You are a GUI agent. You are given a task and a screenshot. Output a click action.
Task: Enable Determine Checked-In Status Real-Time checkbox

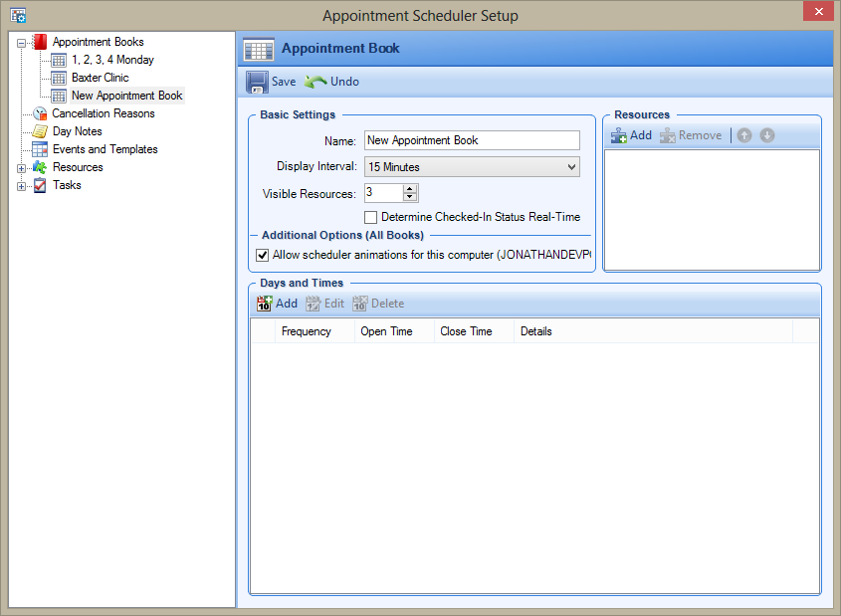click(x=371, y=217)
